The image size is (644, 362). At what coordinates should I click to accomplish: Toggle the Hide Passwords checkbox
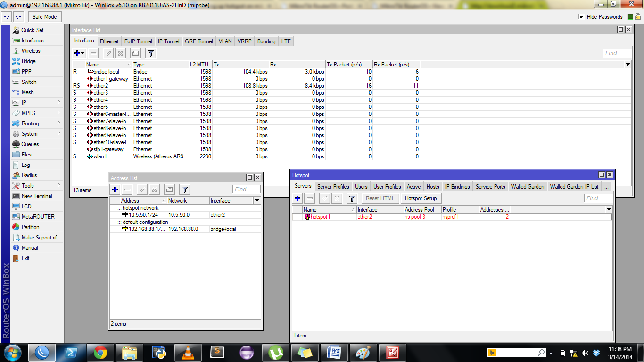tap(581, 17)
